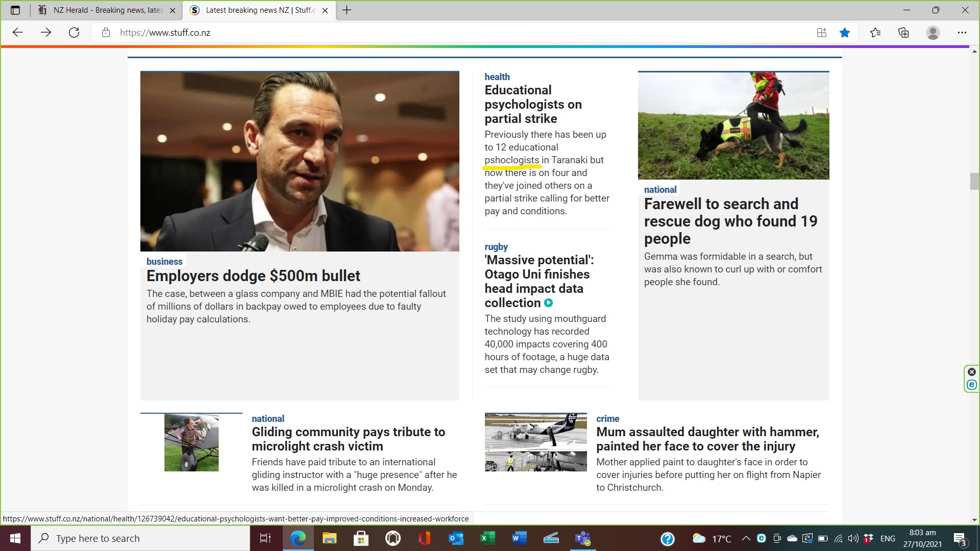
Task: Open Microsoft Word from the taskbar
Action: 519,538
